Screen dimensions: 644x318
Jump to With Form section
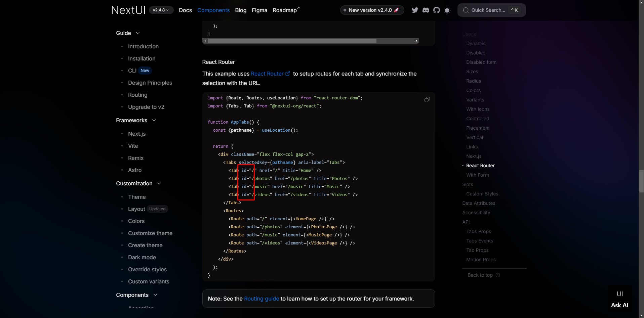coord(477,175)
